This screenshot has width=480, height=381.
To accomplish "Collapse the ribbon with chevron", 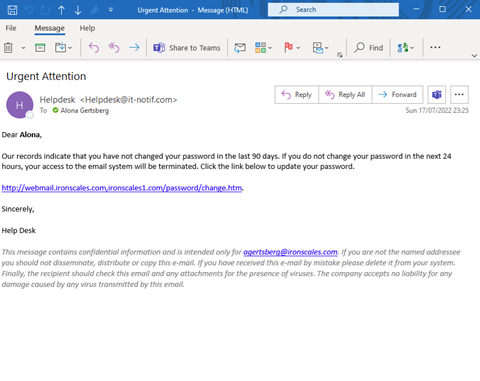I will tap(474, 56).
